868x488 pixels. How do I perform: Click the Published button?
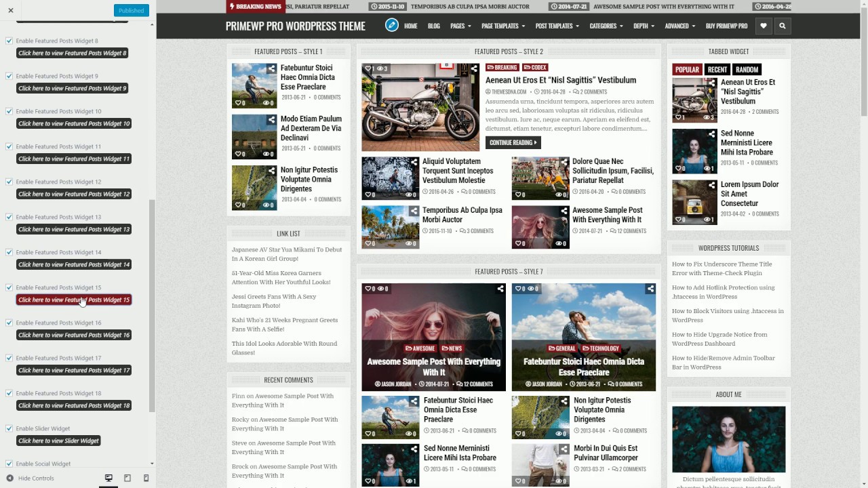pyautogui.click(x=131, y=10)
